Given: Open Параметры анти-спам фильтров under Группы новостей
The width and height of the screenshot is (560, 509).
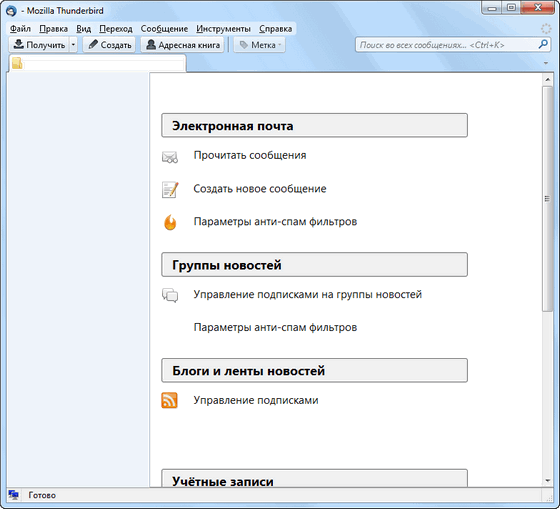Looking at the screenshot, I should click(275, 327).
